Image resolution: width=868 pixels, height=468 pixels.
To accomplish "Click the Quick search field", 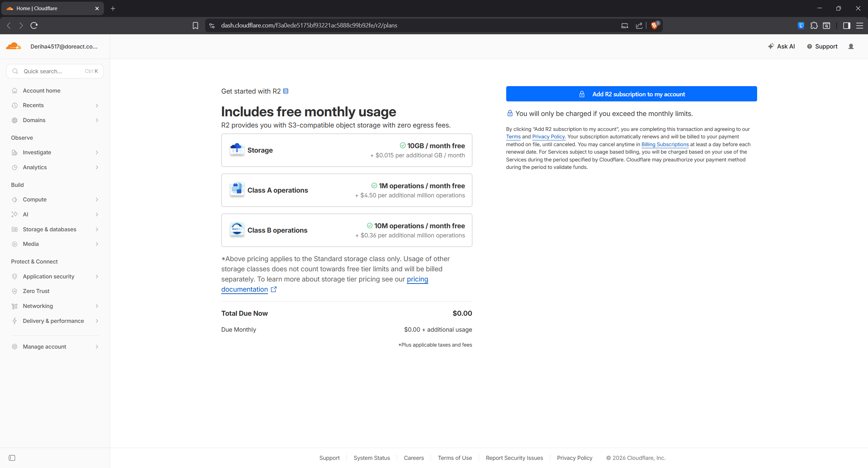I will coord(55,71).
